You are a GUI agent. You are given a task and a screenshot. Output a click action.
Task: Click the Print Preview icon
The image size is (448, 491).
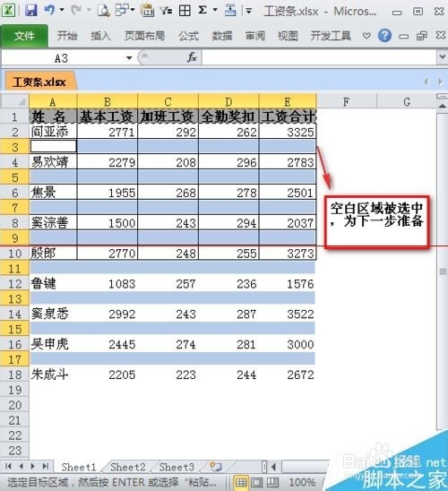(103, 11)
